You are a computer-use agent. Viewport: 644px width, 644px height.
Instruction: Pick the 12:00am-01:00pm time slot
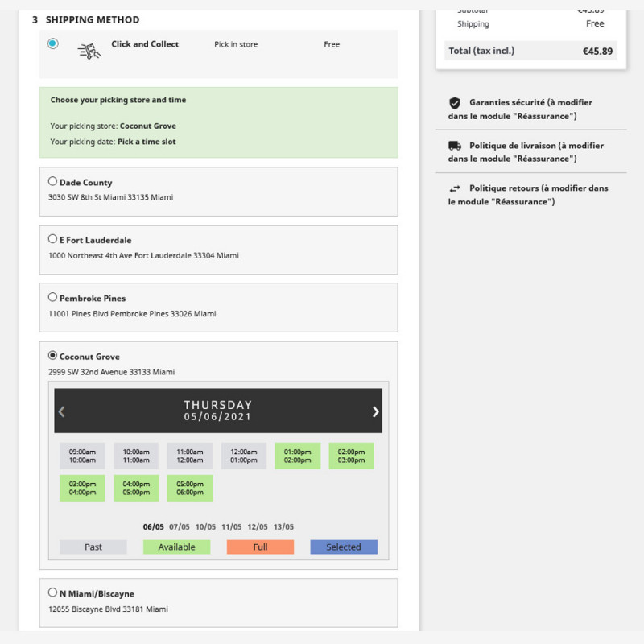coord(244,456)
